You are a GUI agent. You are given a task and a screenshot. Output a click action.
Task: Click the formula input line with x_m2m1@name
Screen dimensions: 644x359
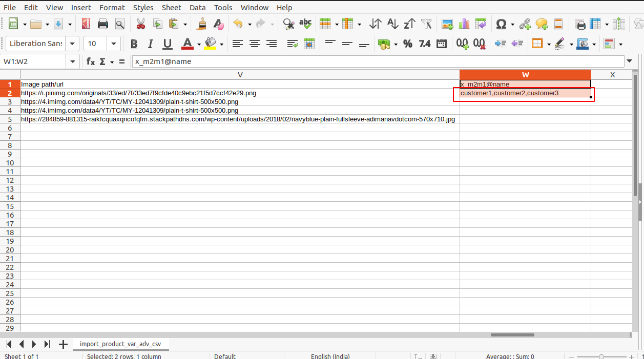(377, 61)
